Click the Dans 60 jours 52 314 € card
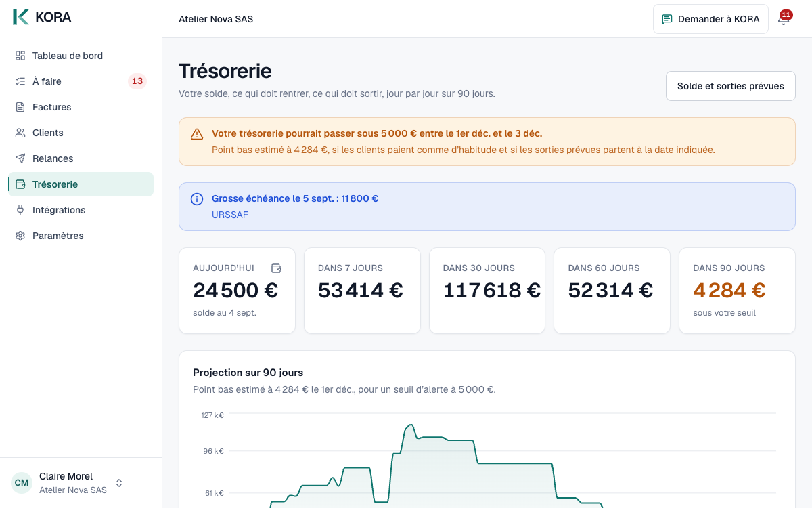 [x=612, y=291]
